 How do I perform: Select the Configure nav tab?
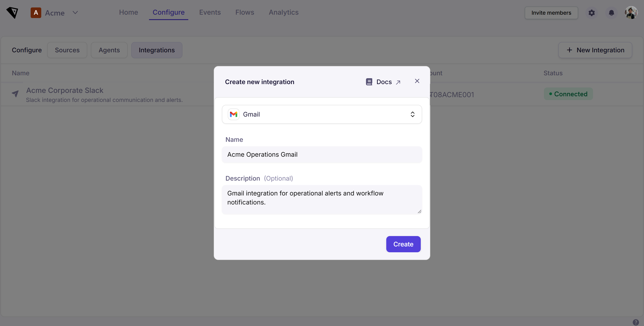(168, 12)
